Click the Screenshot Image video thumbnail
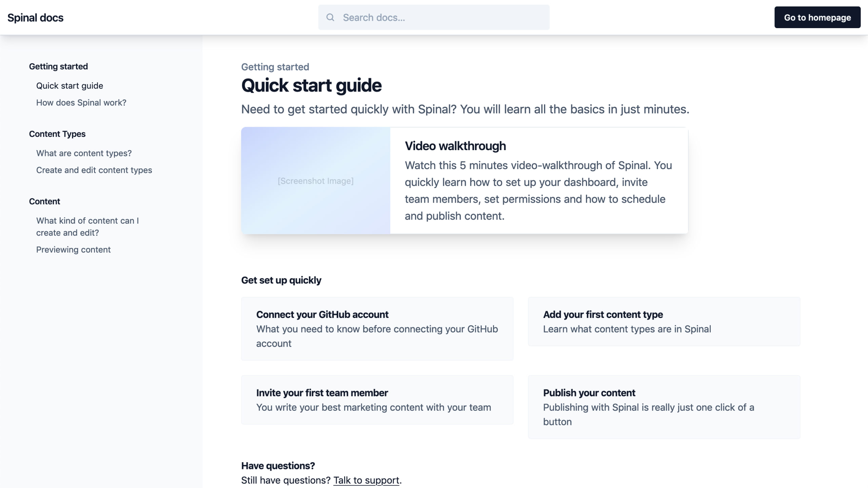This screenshot has height=488, width=868. tap(315, 181)
